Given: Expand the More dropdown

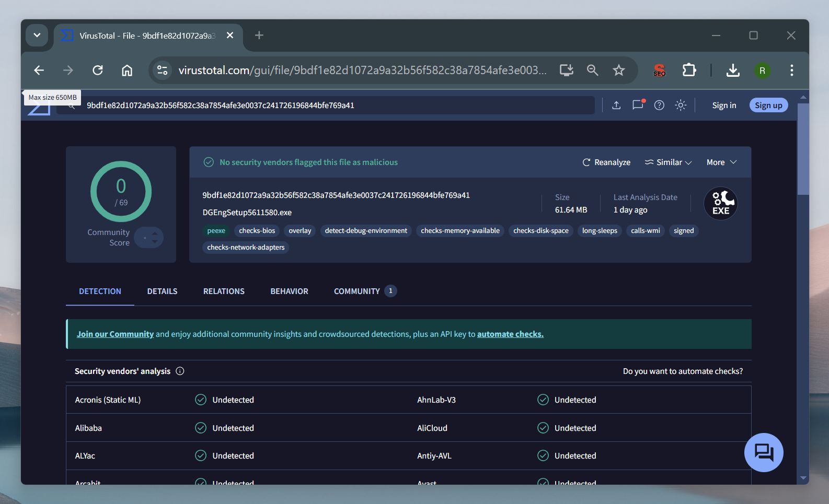Looking at the screenshot, I should tap(722, 162).
